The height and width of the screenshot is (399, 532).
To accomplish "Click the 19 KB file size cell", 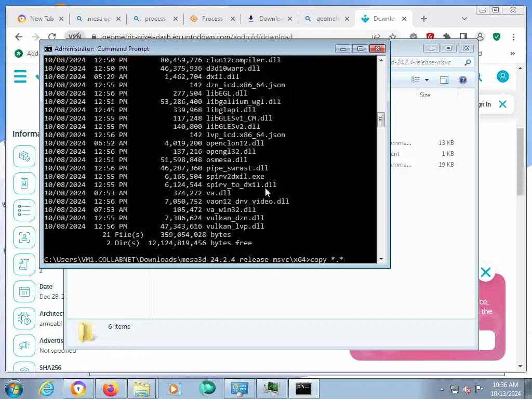I will click(446, 165).
